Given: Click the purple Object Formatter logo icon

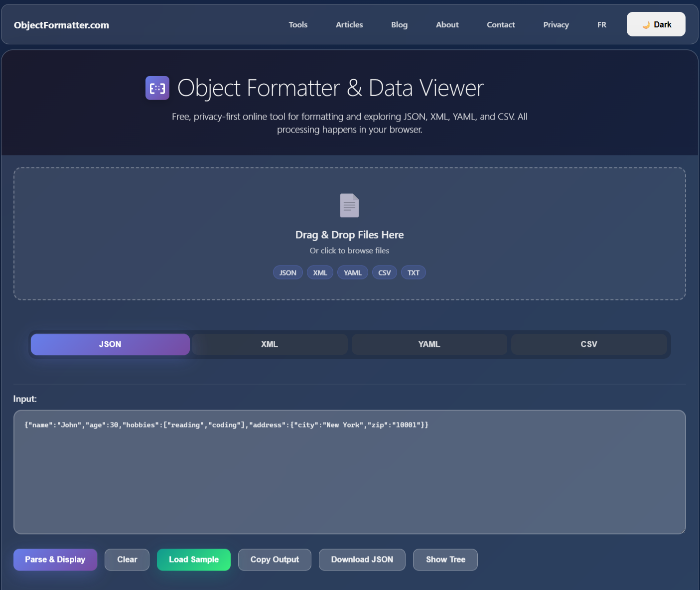Looking at the screenshot, I should (x=157, y=88).
